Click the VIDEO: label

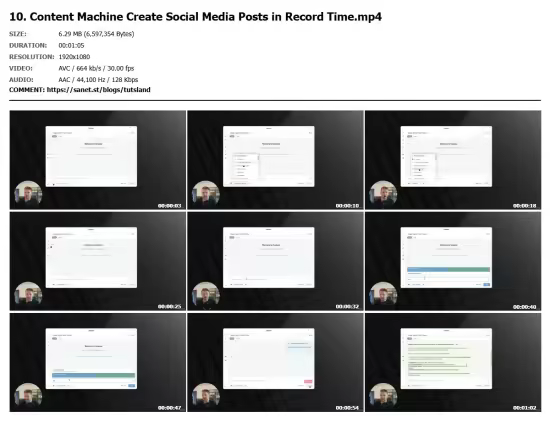pos(21,68)
